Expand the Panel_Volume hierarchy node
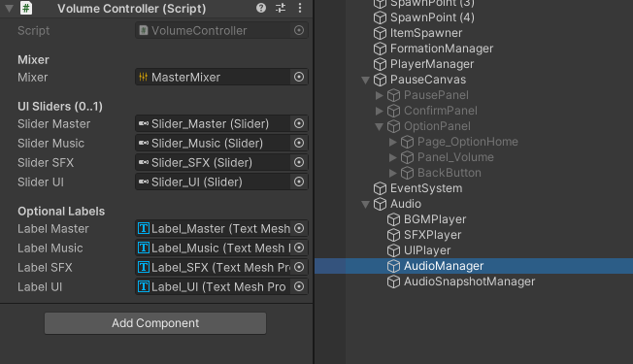Viewport: 633px width, 364px height. coord(392,157)
